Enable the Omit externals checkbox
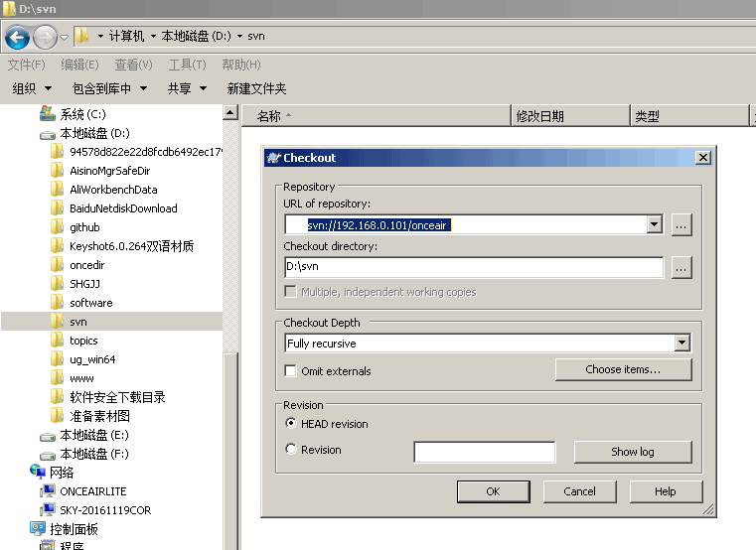 [291, 371]
